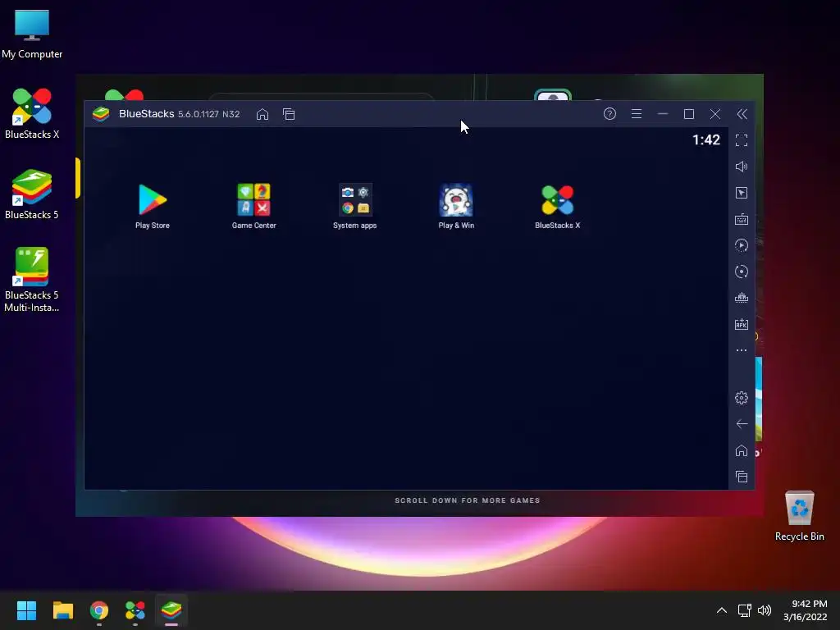Open the multi-instance tabs icon in the title bar
The image size is (840, 630).
pyautogui.click(x=289, y=114)
